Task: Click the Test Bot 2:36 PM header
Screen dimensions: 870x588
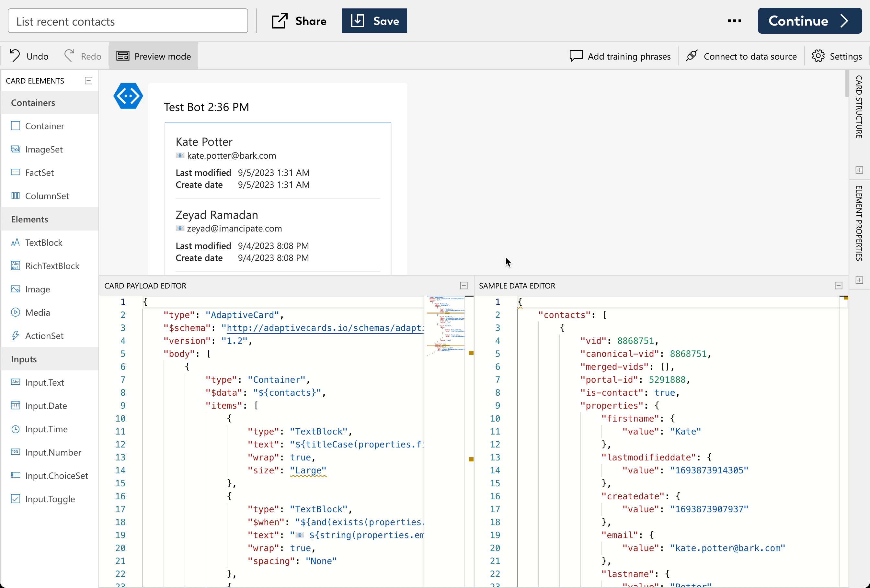Action: 206,107
